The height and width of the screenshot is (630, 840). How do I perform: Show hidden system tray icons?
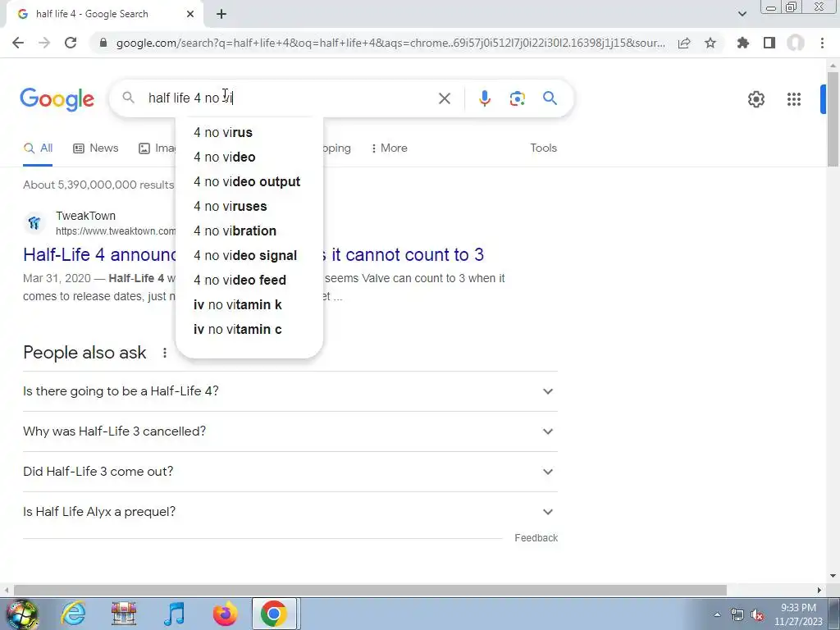pyautogui.click(x=717, y=614)
